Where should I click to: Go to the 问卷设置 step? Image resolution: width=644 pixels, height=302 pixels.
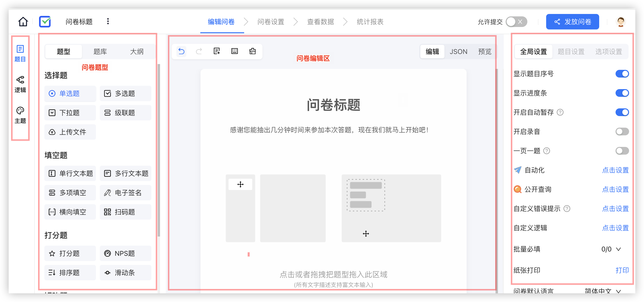point(271,22)
